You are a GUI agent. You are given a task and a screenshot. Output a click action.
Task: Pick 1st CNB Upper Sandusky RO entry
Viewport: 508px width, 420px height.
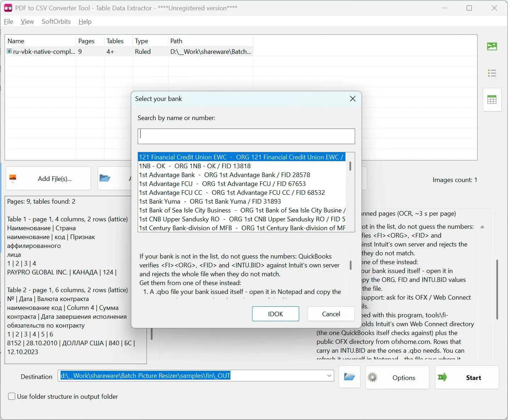241,219
